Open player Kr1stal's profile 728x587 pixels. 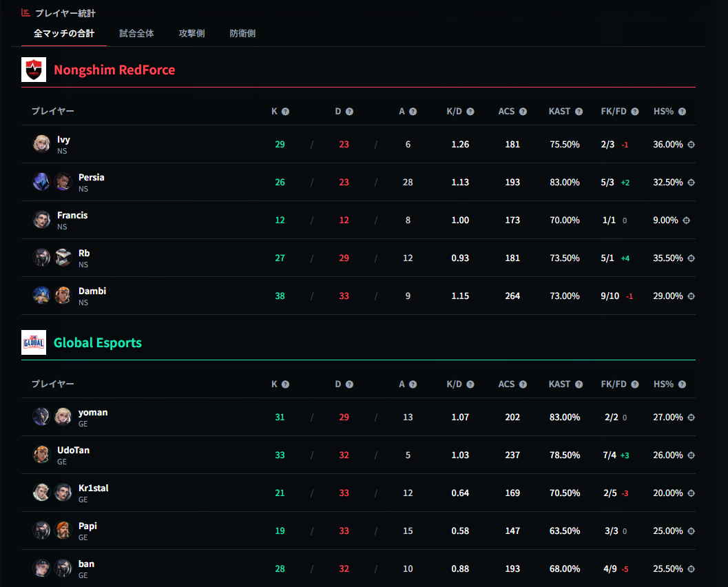(x=93, y=488)
